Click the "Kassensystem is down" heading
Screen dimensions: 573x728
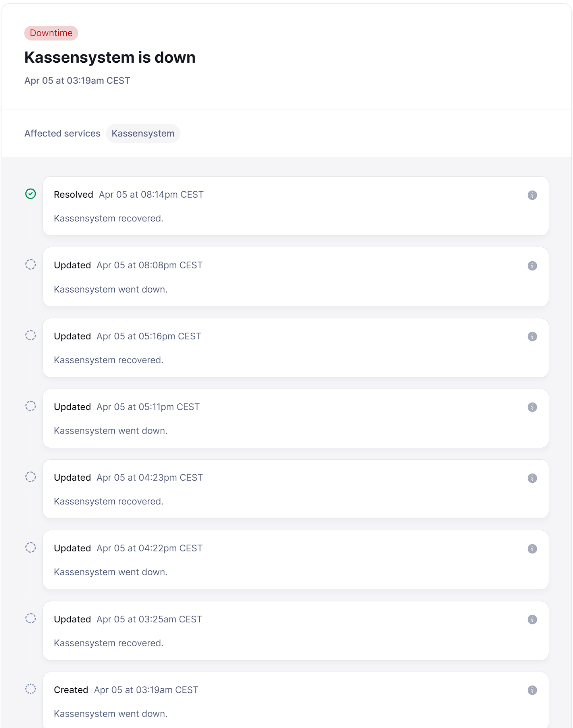(x=110, y=58)
